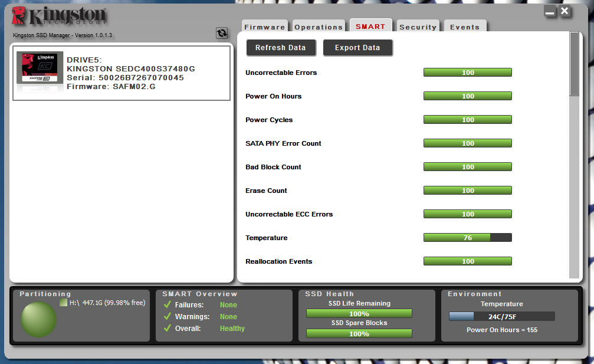The height and width of the screenshot is (364, 594).
Task: Click the Serial: 50026B7267070045 text
Action: [x=125, y=78]
